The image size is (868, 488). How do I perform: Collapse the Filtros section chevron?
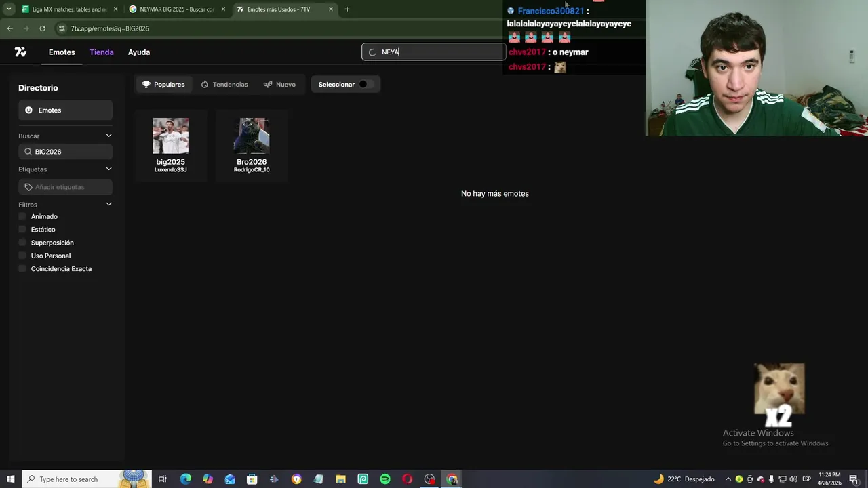pyautogui.click(x=108, y=204)
